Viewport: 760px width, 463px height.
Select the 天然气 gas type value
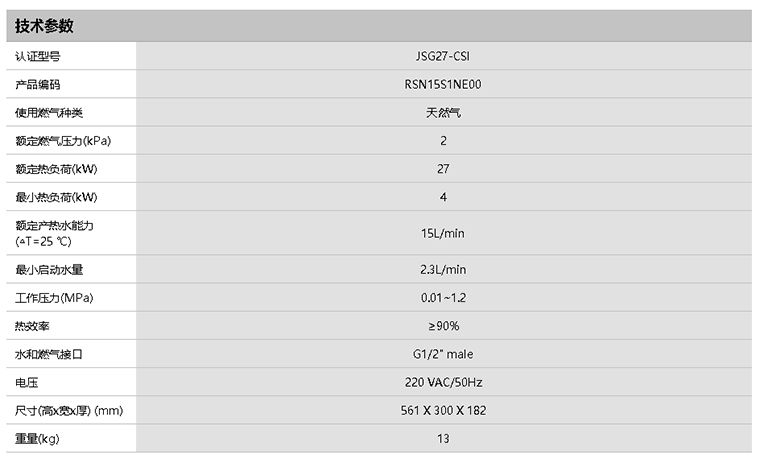coord(443,112)
